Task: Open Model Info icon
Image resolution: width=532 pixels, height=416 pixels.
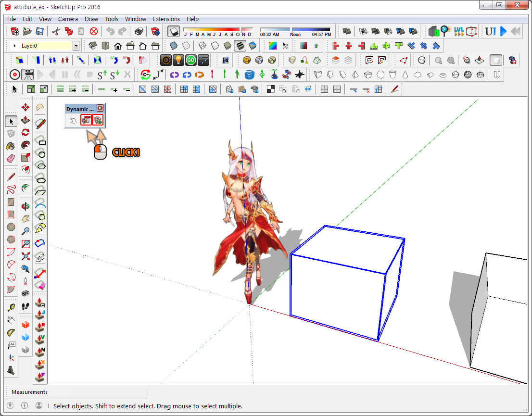Action: pyautogui.click(x=155, y=32)
